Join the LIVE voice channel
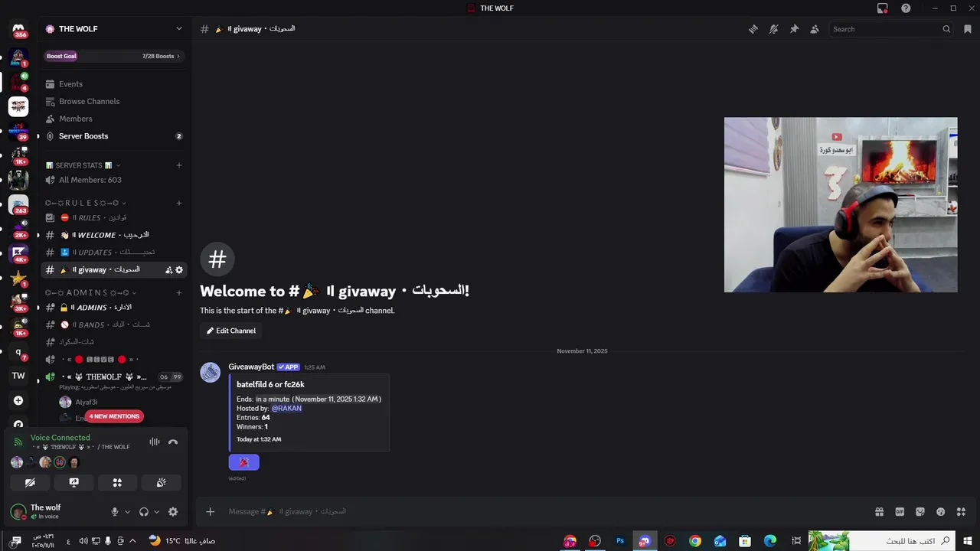 tap(114, 360)
